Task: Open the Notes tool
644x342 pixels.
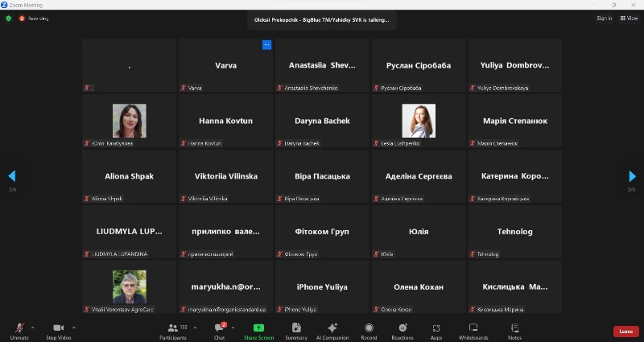Action: coord(514,330)
